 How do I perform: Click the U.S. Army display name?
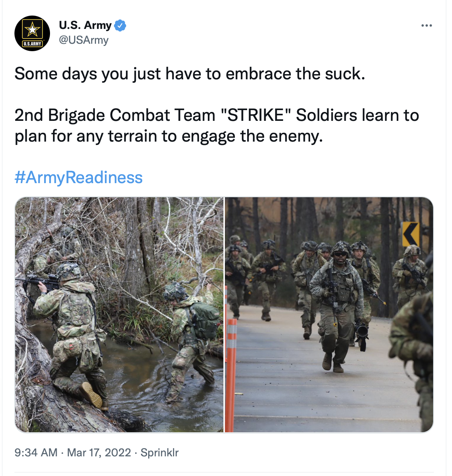click(x=85, y=25)
